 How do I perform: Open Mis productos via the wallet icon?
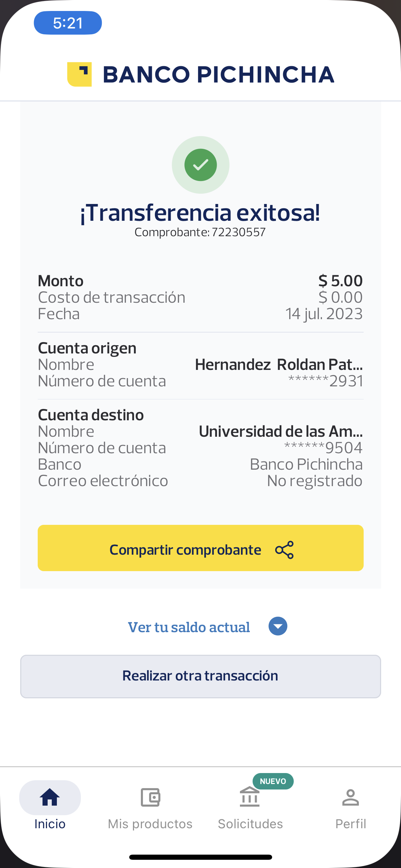(x=150, y=797)
